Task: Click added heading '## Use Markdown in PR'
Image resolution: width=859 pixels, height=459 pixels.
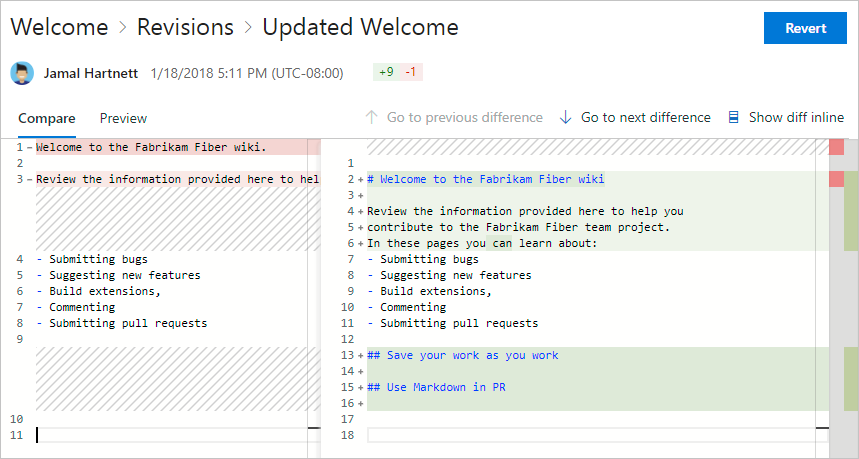Action: pyautogui.click(x=436, y=387)
